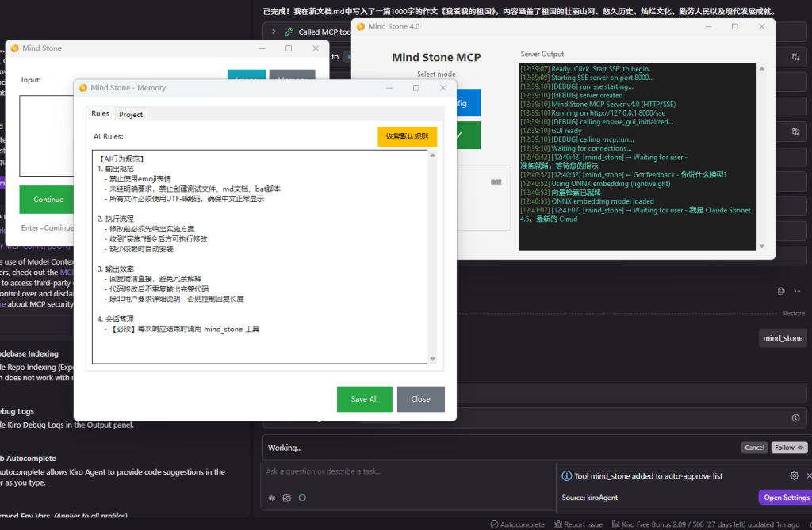
Task: Switch to the Project tab
Action: click(x=131, y=114)
